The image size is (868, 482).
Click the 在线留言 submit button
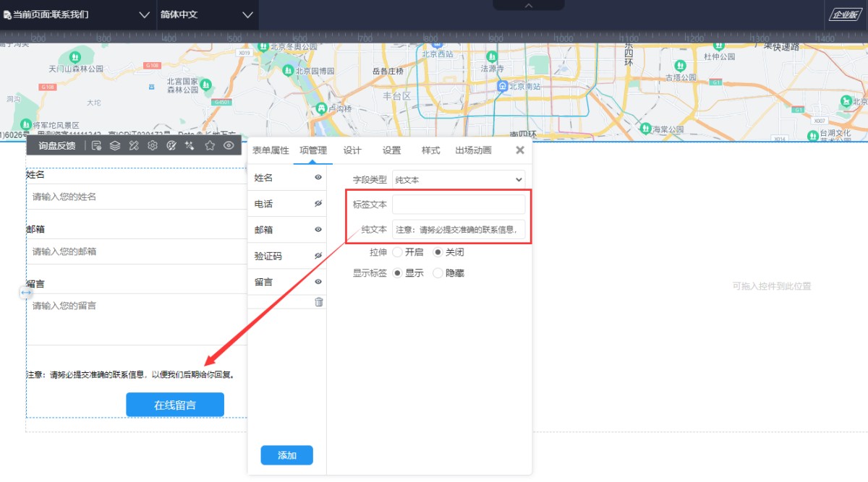tap(175, 405)
